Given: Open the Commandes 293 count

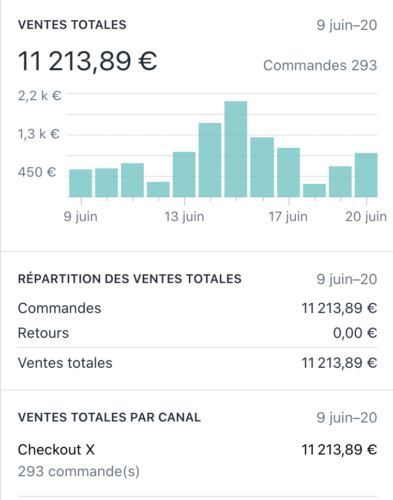Looking at the screenshot, I should click(320, 65).
